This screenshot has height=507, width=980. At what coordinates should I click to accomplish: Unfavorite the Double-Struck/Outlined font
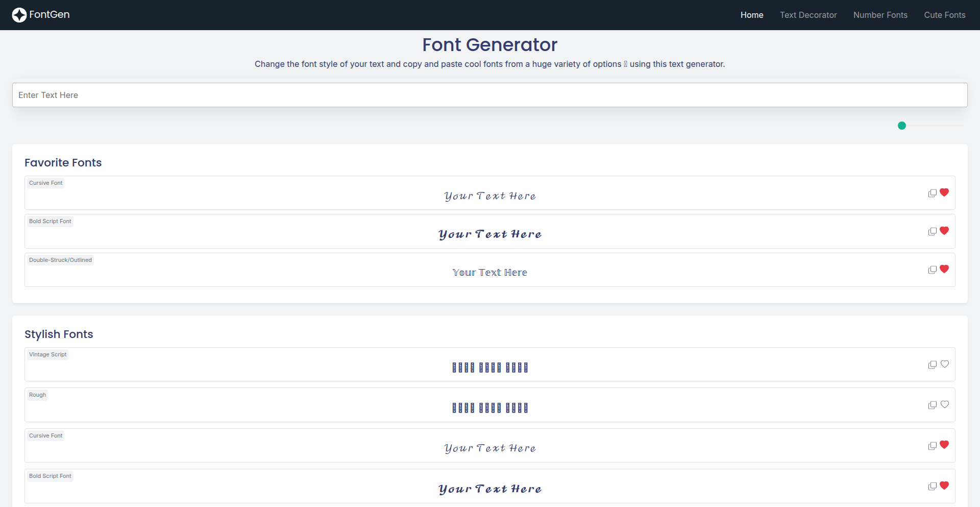(945, 269)
